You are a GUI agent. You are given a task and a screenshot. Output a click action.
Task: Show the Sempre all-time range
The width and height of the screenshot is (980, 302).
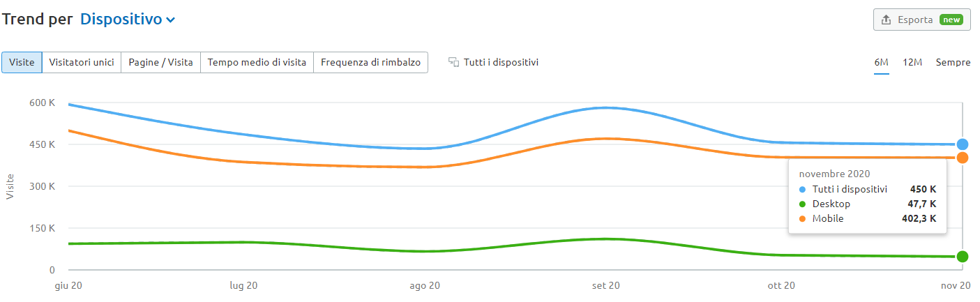click(953, 62)
